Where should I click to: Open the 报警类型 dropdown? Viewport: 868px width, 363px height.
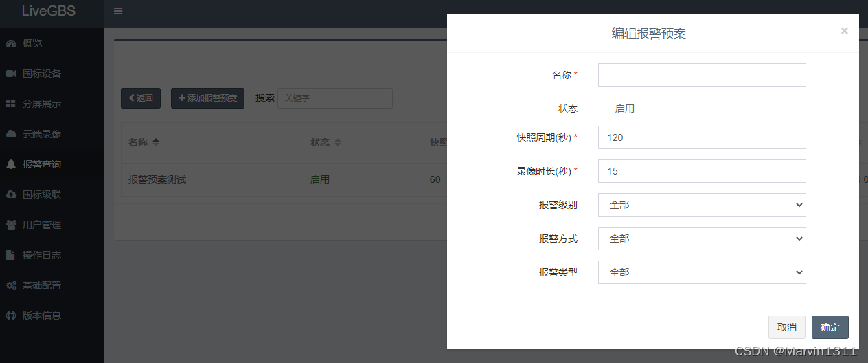tap(702, 272)
